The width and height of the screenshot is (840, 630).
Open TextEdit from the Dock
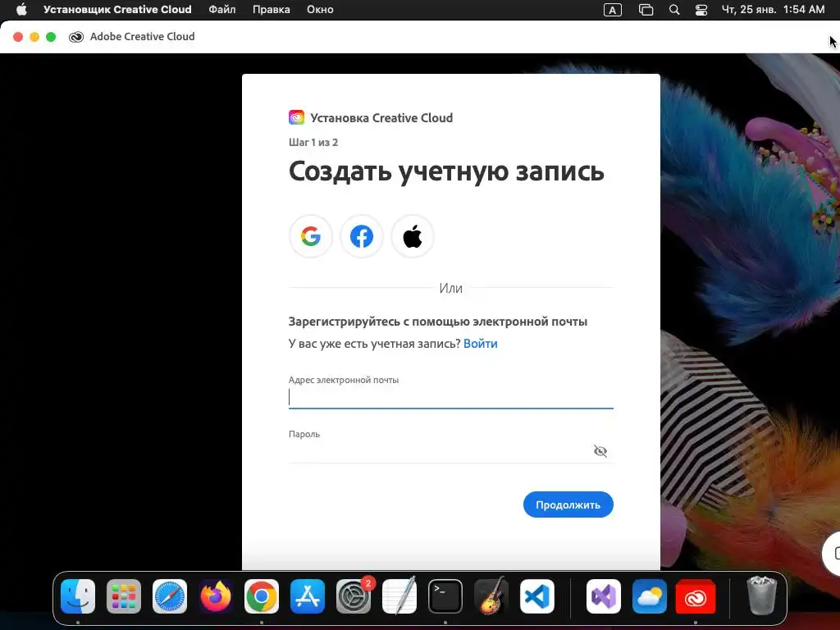[x=399, y=596]
